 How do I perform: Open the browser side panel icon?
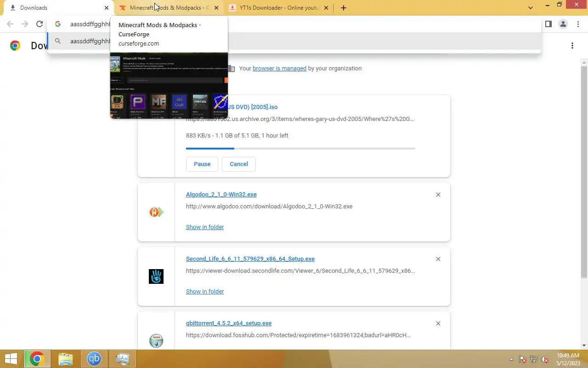coord(548,24)
